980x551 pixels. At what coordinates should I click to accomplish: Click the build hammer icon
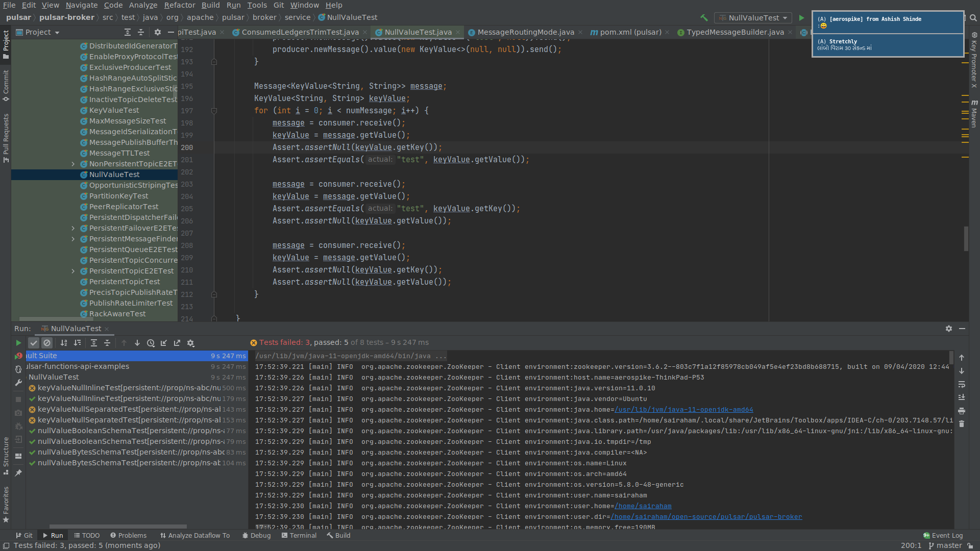pyautogui.click(x=704, y=18)
